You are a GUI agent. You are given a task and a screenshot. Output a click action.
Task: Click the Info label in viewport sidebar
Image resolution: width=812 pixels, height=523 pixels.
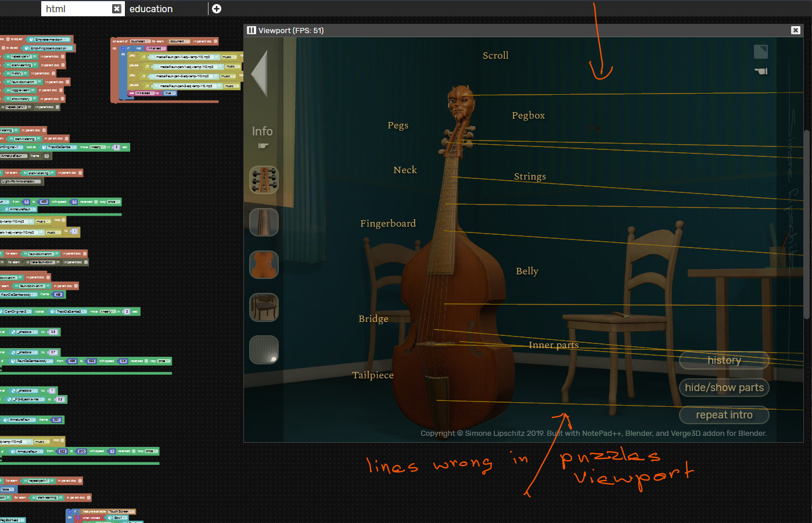(x=263, y=131)
